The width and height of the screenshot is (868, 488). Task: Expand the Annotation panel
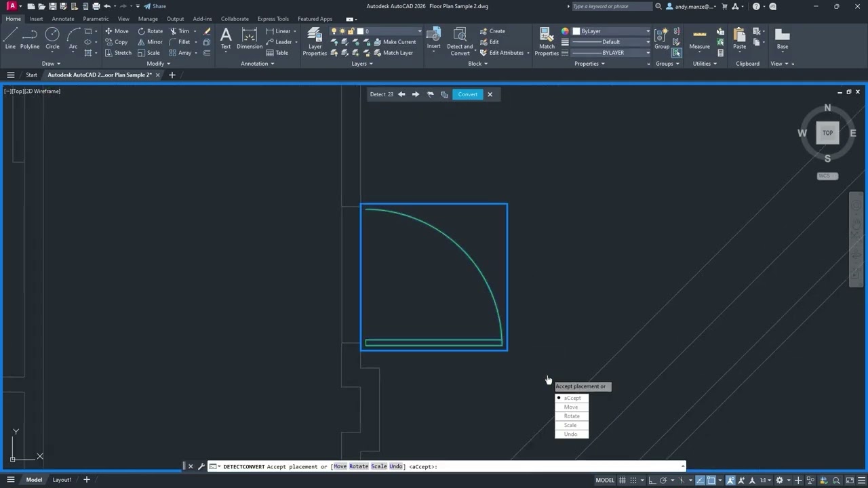coord(258,64)
